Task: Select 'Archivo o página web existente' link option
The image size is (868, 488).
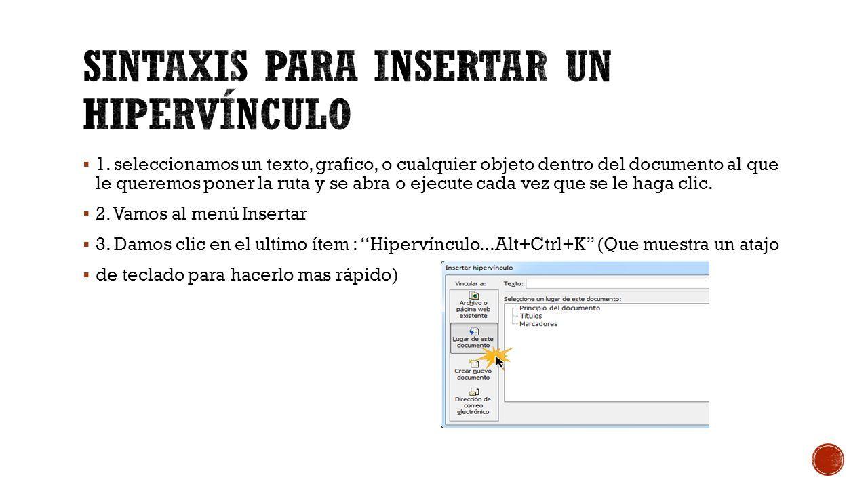Action: point(473,306)
